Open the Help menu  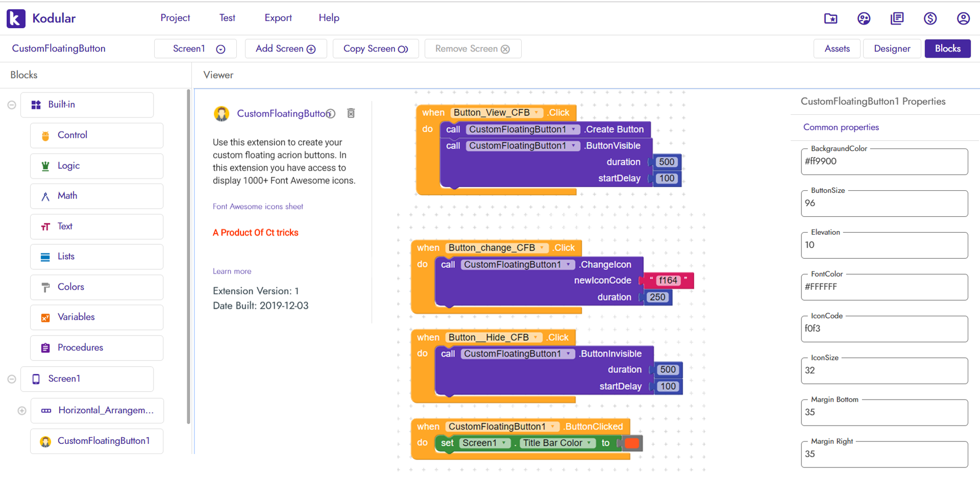(329, 18)
